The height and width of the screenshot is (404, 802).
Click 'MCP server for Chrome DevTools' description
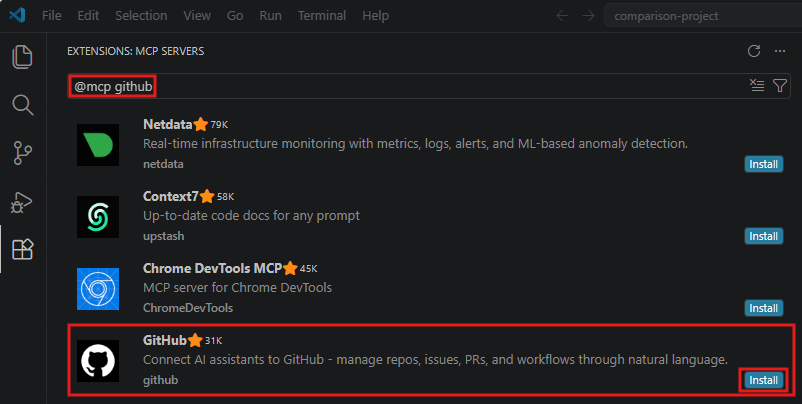pyautogui.click(x=238, y=287)
